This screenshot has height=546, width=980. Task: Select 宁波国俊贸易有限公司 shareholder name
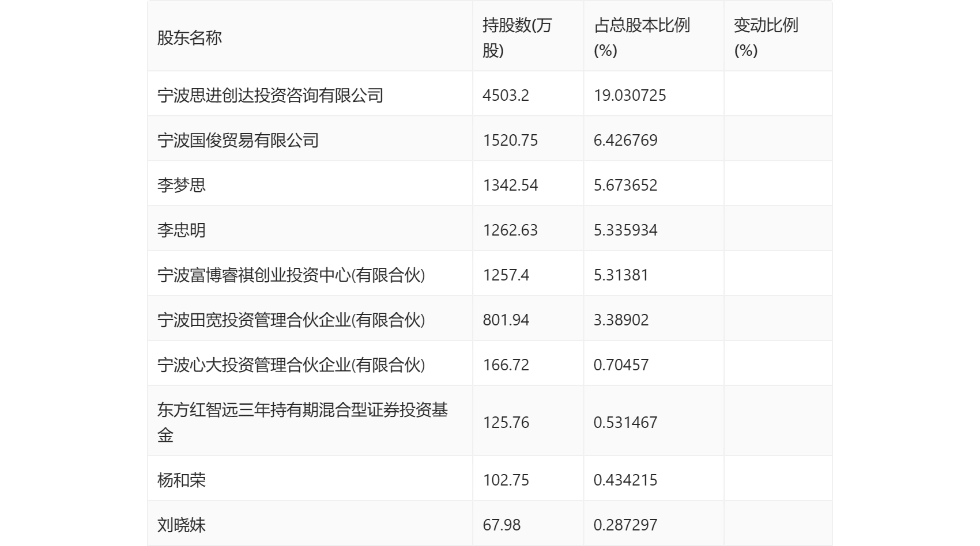pos(238,140)
